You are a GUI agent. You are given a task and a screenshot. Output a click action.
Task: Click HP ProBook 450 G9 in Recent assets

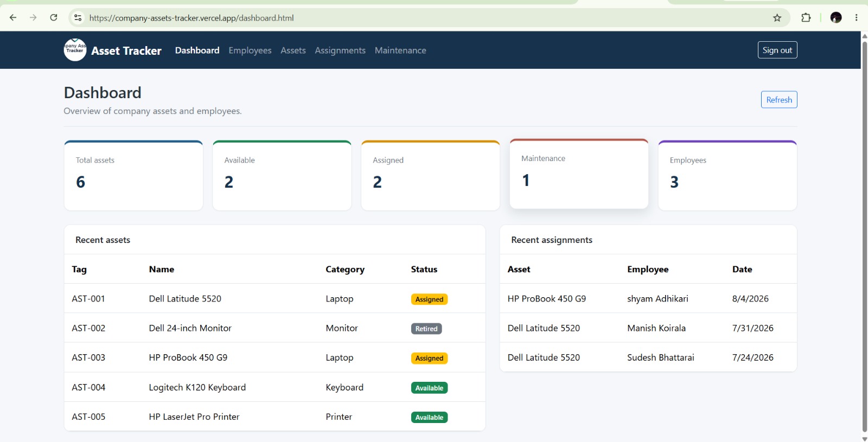[x=188, y=358]
